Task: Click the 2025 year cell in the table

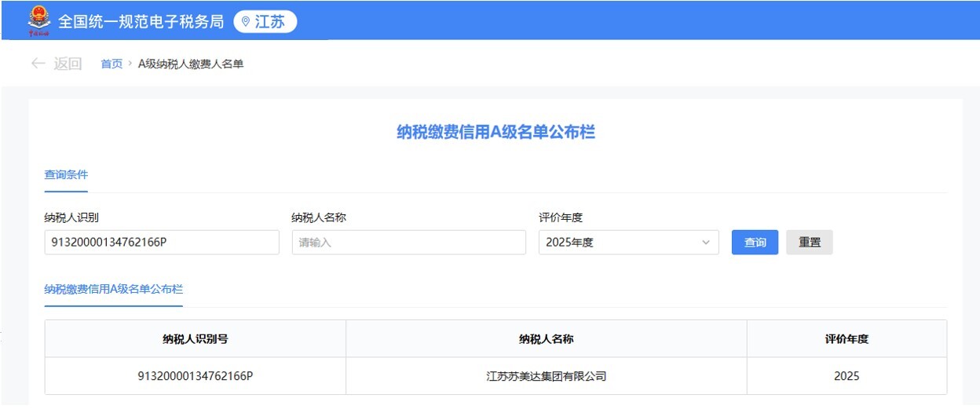Action: (847, 376)
